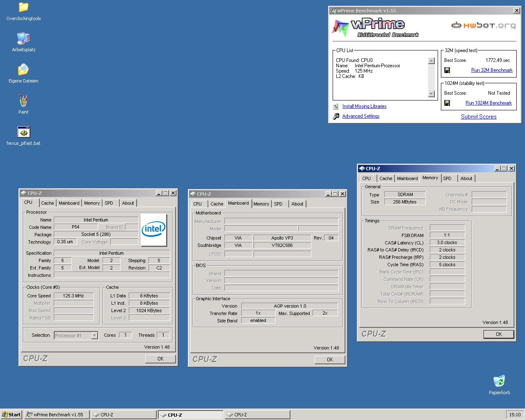Open the Start menu
This screenshot has width=525, height=420.
point(11,415)
